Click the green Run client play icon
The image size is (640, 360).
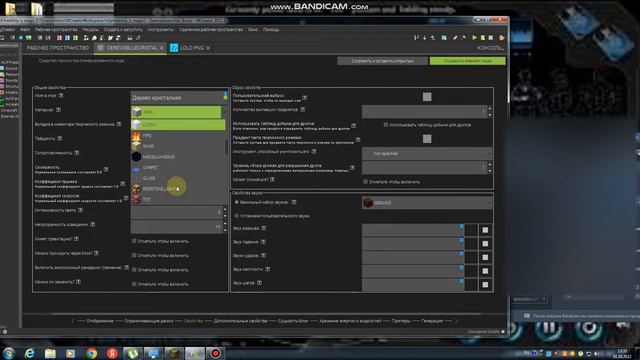474,38
